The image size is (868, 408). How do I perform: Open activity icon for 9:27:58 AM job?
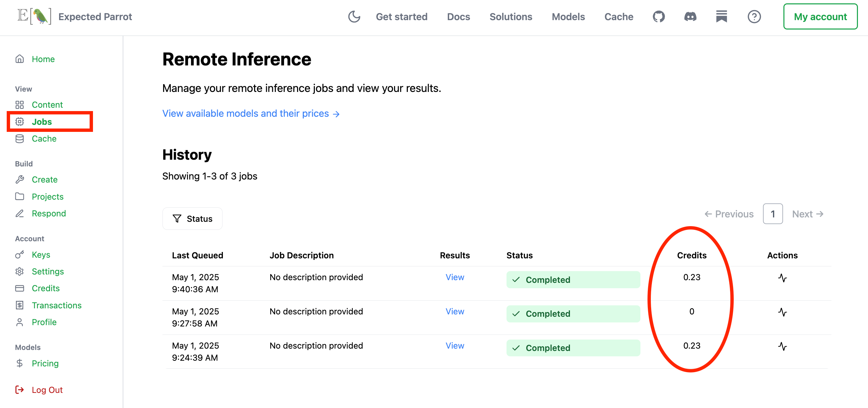click(782, 312)
